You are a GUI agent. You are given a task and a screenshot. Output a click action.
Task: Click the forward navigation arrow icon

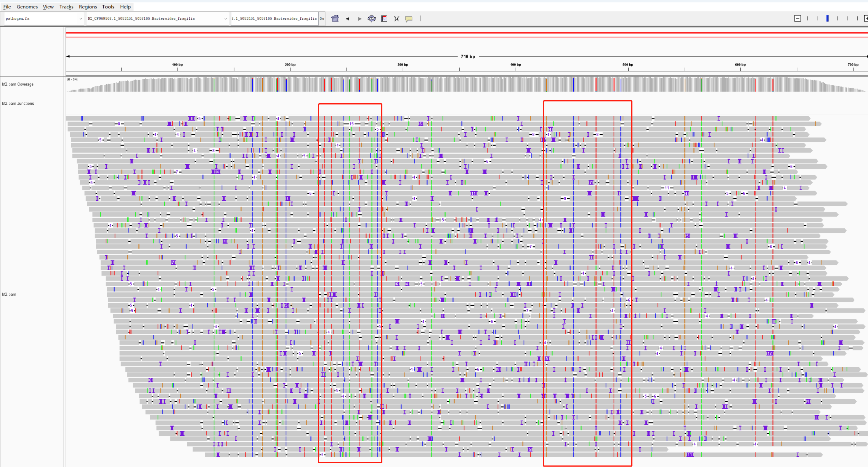tap(359, 18)
